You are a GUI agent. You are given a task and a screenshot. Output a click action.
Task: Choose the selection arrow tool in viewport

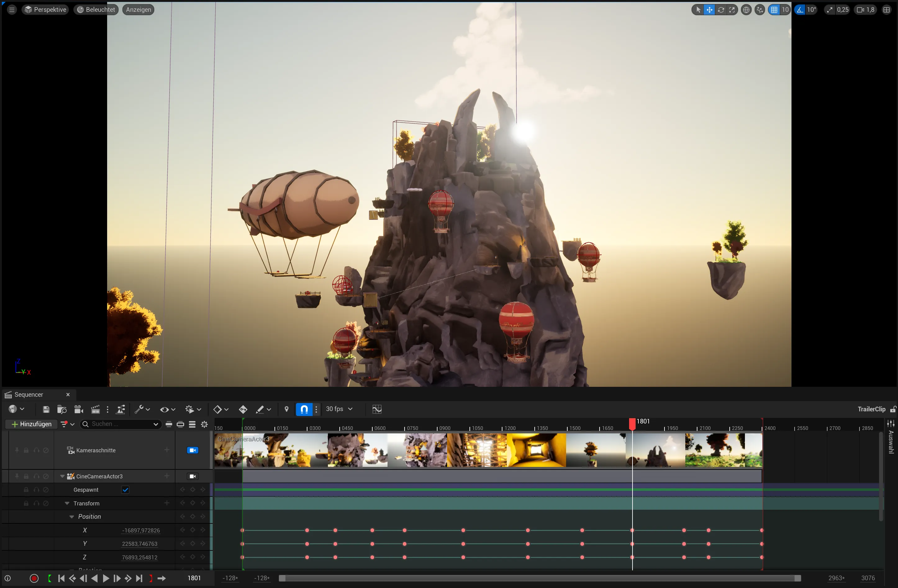tap(698, 10)
